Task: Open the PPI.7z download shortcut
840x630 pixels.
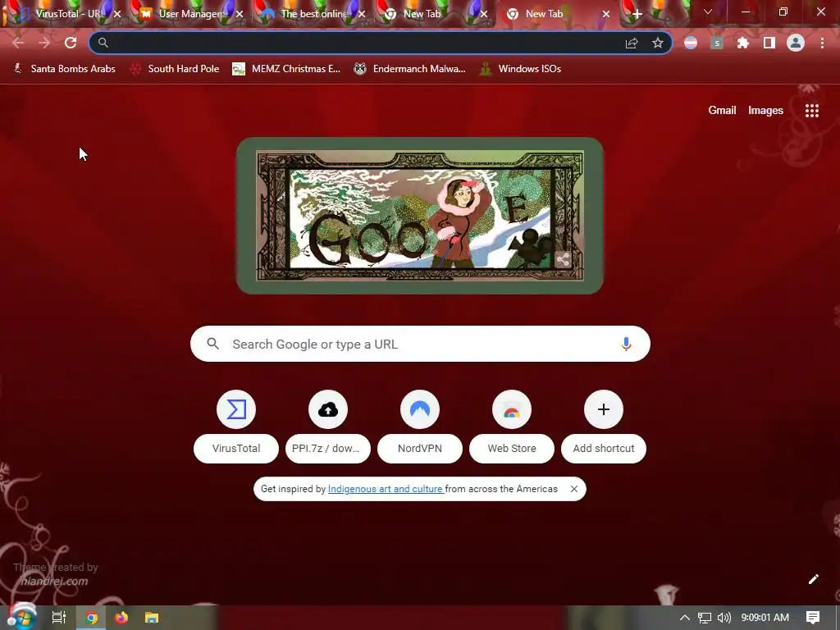Action: (x=328, y=426)
